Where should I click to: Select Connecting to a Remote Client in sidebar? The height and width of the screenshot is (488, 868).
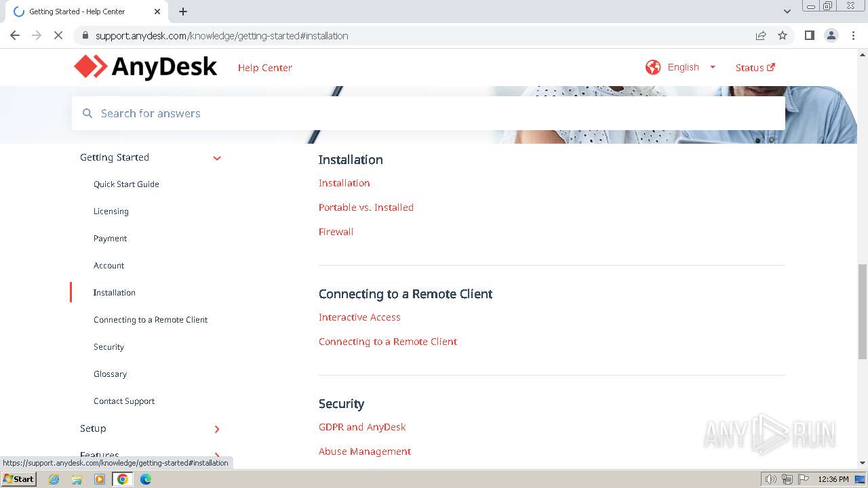pyautogui.click(x=151, y=320)
